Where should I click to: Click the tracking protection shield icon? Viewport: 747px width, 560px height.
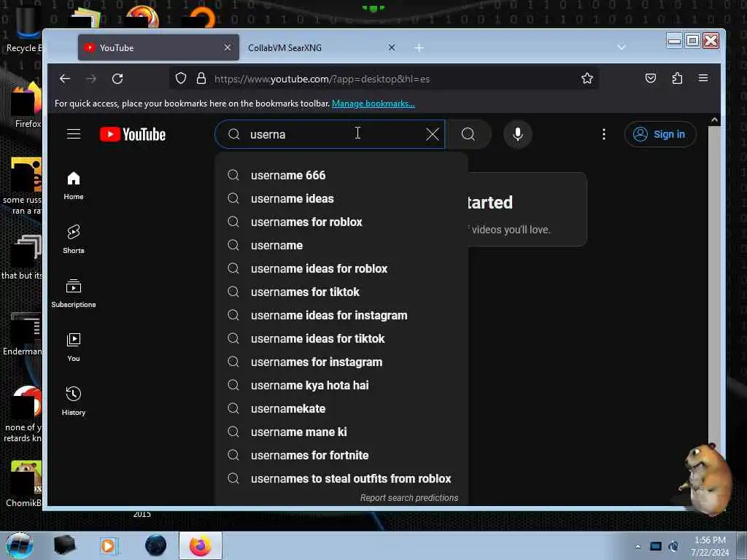181,78
